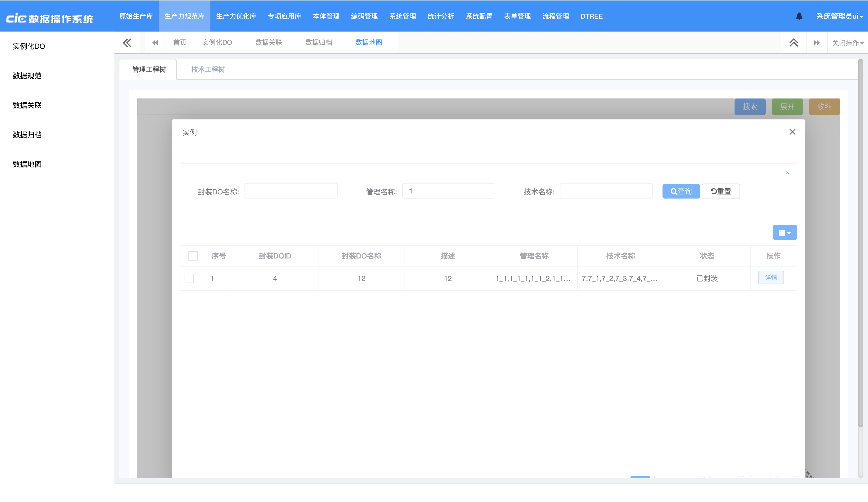Image resolution: width=868 pixels, height=502 pixels.
Task: Tick the select-all checkbox in table header
Action: 193,256
